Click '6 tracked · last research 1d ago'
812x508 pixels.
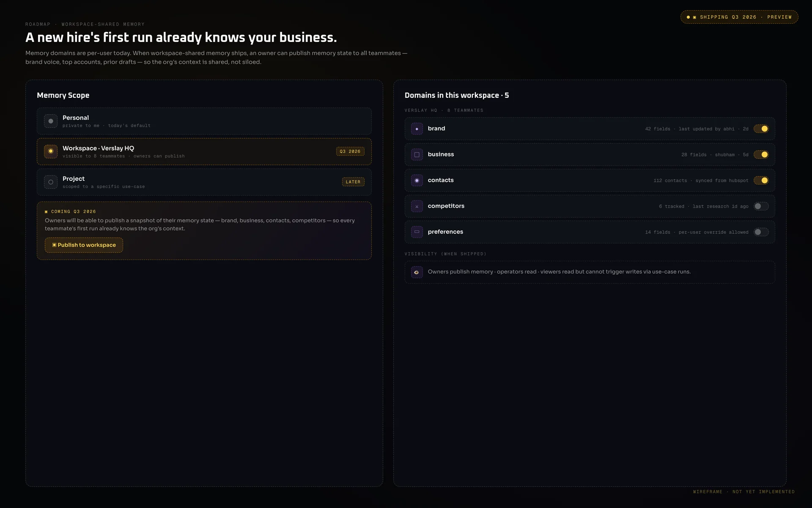coord(704,206)
